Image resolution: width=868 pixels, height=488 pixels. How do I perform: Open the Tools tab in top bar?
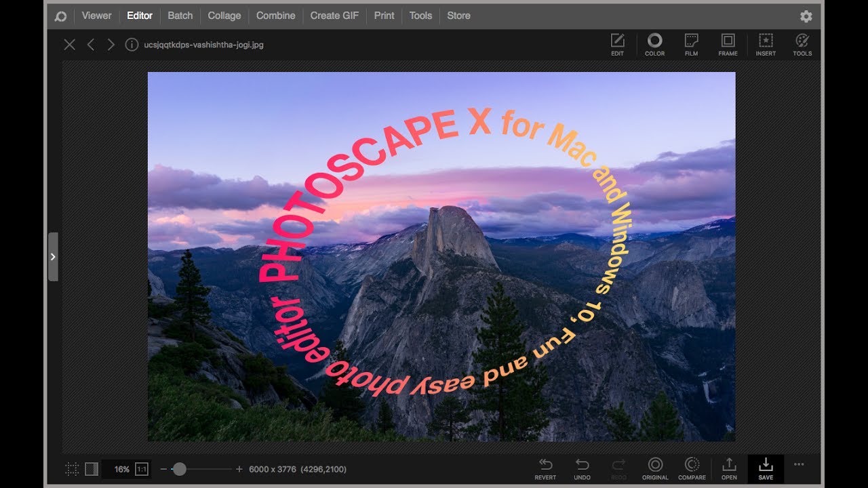click(x=420, y=16)
